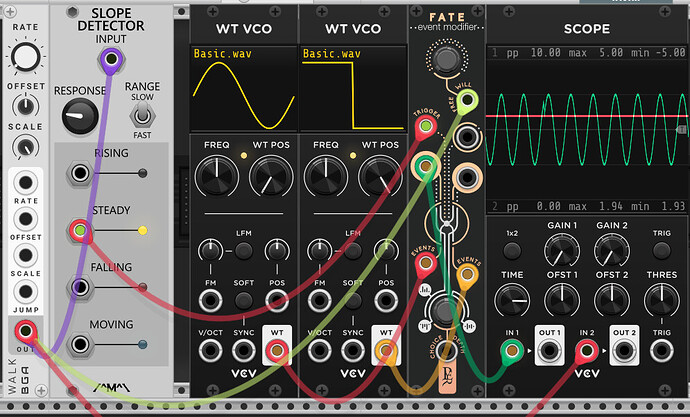Screen dimensions: 690x417
Task: Open the left WT VCO Basic.wav wavetable display
Action: point(244,88)
